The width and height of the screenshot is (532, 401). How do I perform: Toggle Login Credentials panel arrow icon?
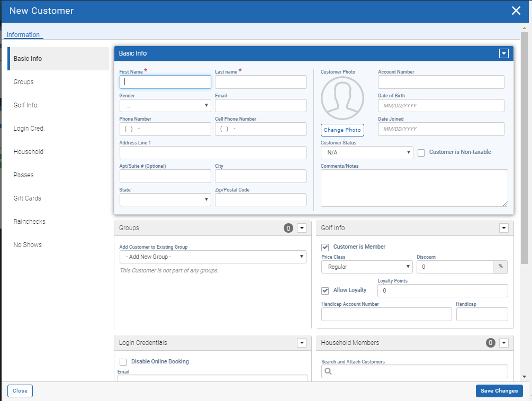pos(302,343)
